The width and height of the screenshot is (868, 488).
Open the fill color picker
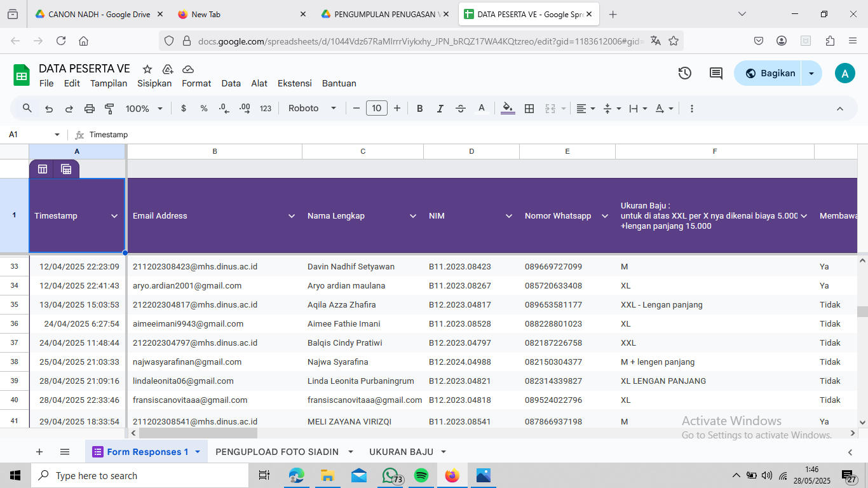(508, 109)
